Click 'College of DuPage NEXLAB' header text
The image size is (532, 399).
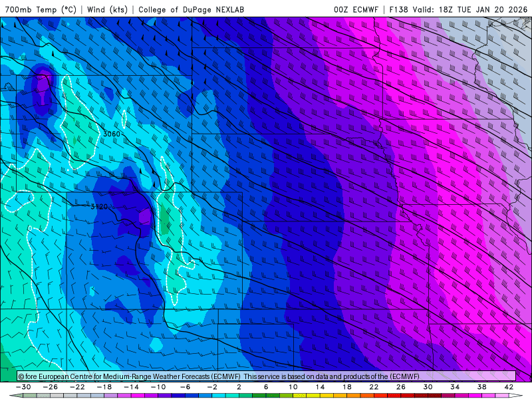coord(191,9)
